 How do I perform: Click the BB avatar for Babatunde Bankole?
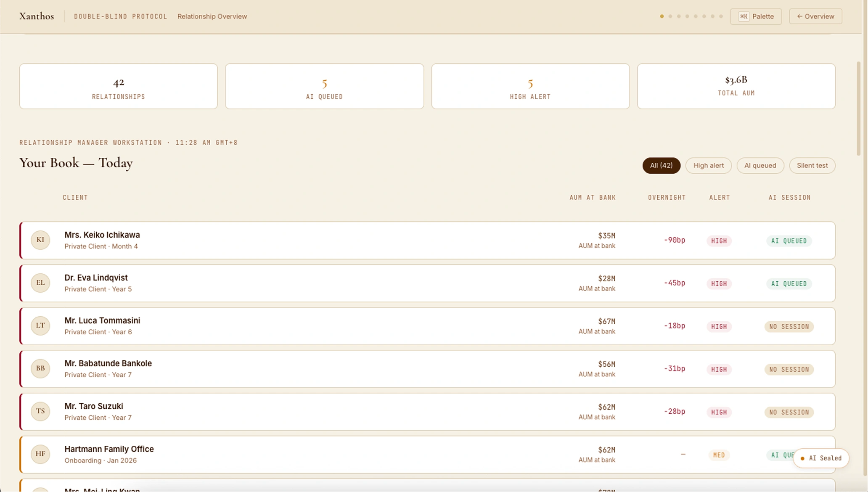point(40,369)
